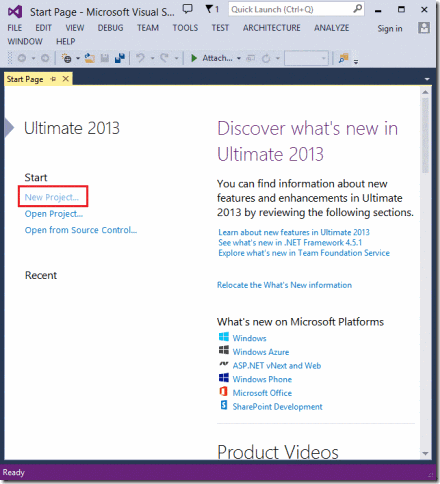The height and width of the screenshot is (484, 440).
Task: Open the Find in Files toolbar icon
Action: [x=343, y=58]
